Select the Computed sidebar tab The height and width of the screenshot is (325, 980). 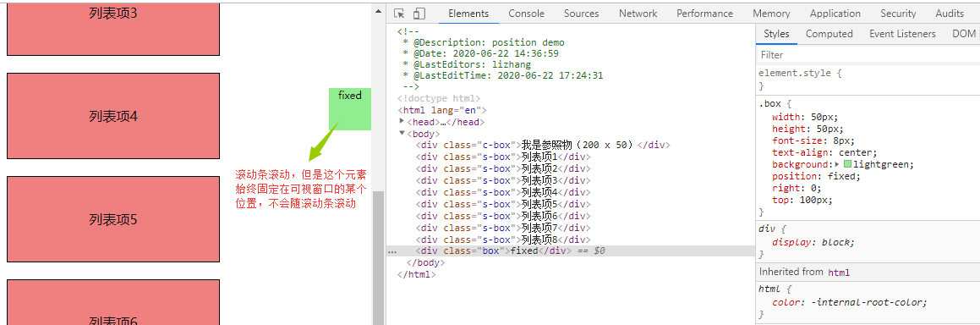pyautogui.click(x=829, y=35)
